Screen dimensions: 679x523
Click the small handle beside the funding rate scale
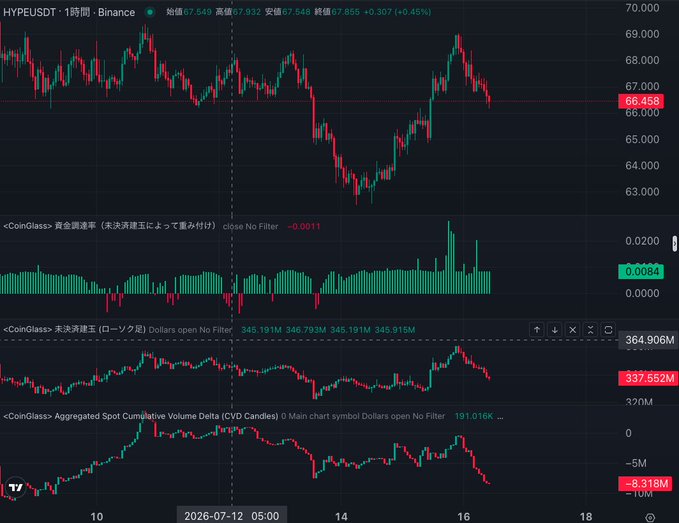click(x=675, y=244)
